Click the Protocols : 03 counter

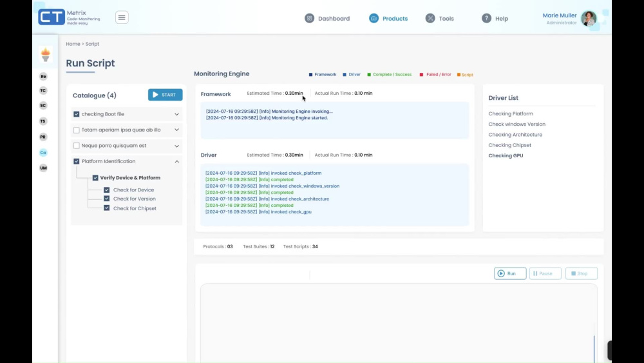(218, 247)
